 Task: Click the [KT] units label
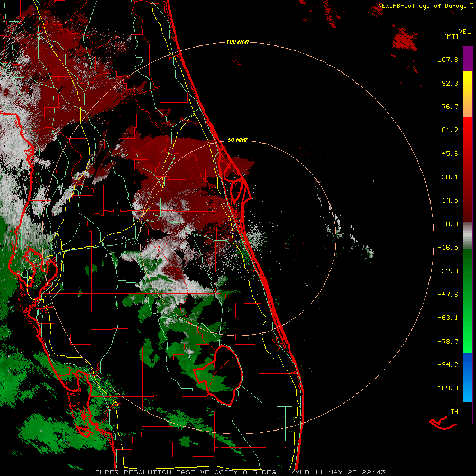click(452, 36)
